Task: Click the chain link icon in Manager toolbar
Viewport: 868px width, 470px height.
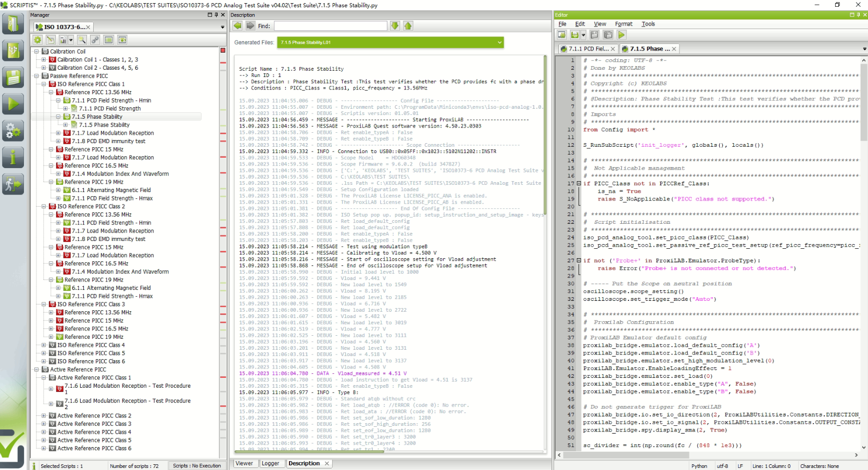Action: pyautogui.click(x=95, y=40)
